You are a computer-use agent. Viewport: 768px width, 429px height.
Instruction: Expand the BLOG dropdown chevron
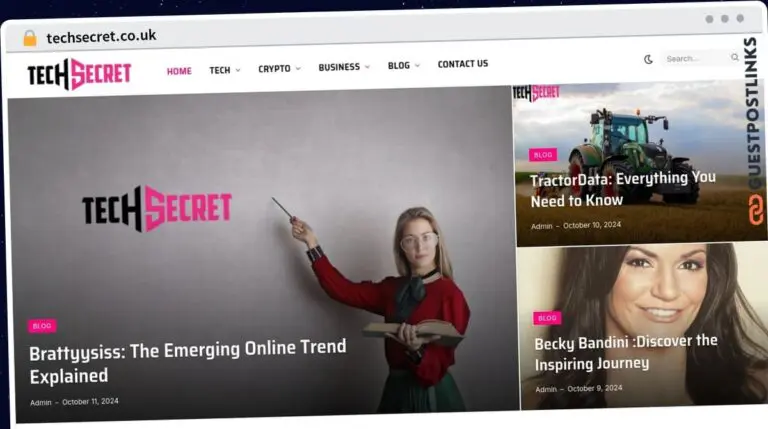click(417, 65)
